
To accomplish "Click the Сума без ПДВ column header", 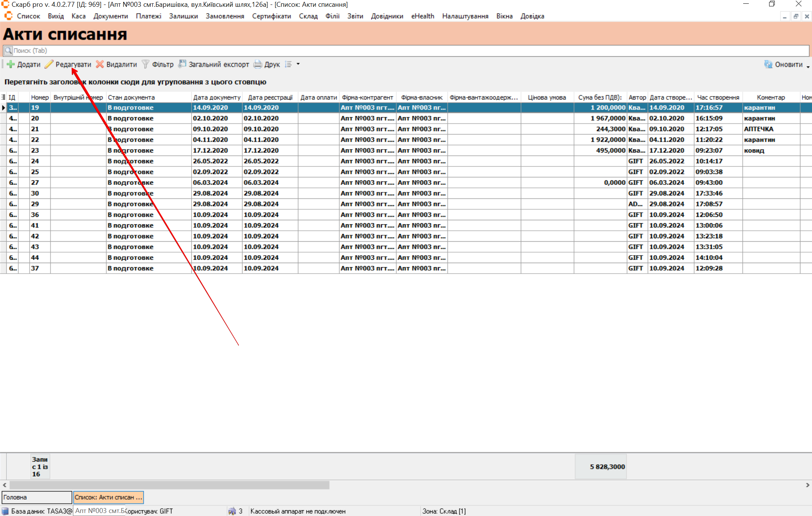I will point(600,97).
